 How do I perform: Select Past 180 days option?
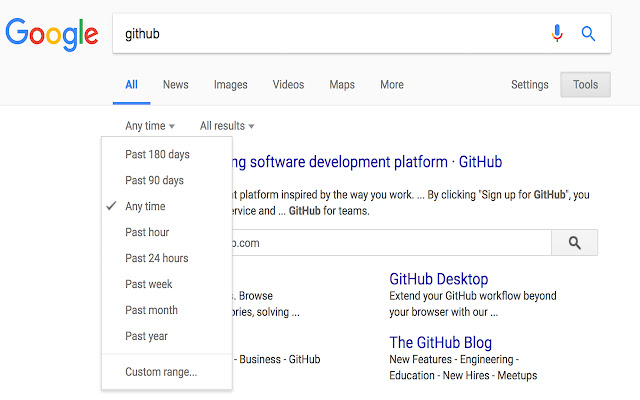coord(167,155)
